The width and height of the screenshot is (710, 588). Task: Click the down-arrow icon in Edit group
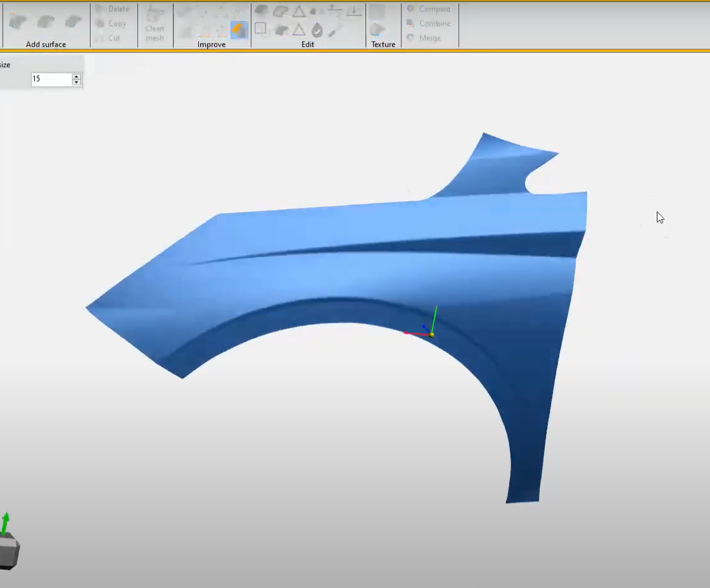pyautogui.click(x=354, y=11)
